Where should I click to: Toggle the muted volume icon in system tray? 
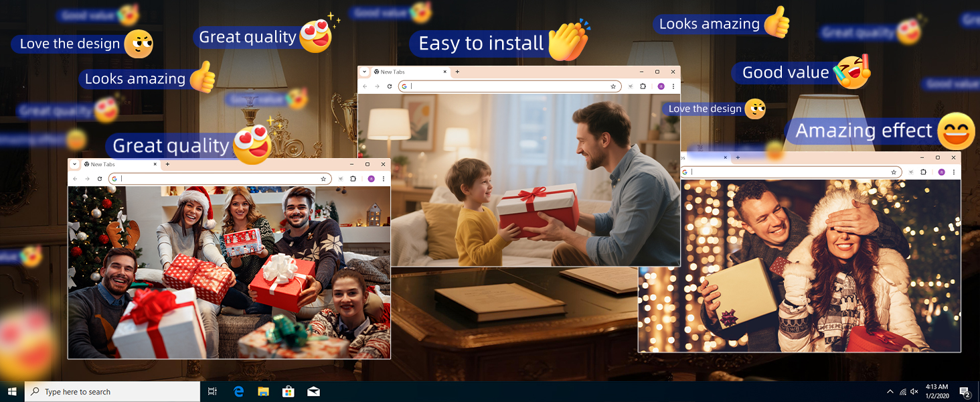click(x=914, y=392)
